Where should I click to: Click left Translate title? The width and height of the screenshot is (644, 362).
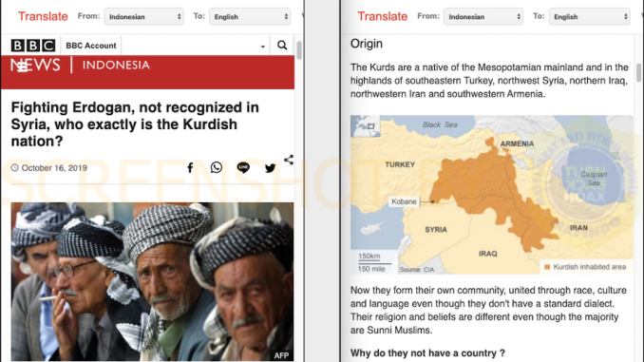click(x=43, y=16)
